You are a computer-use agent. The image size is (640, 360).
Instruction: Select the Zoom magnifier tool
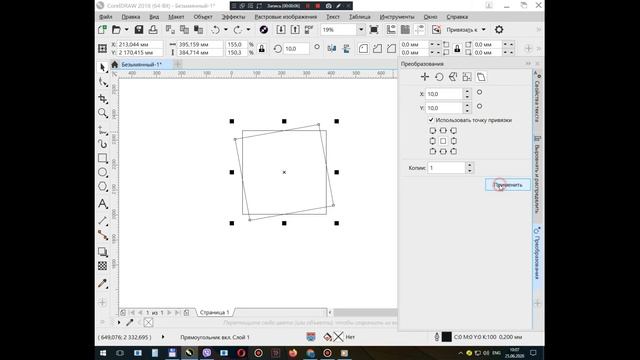(102, 113)
